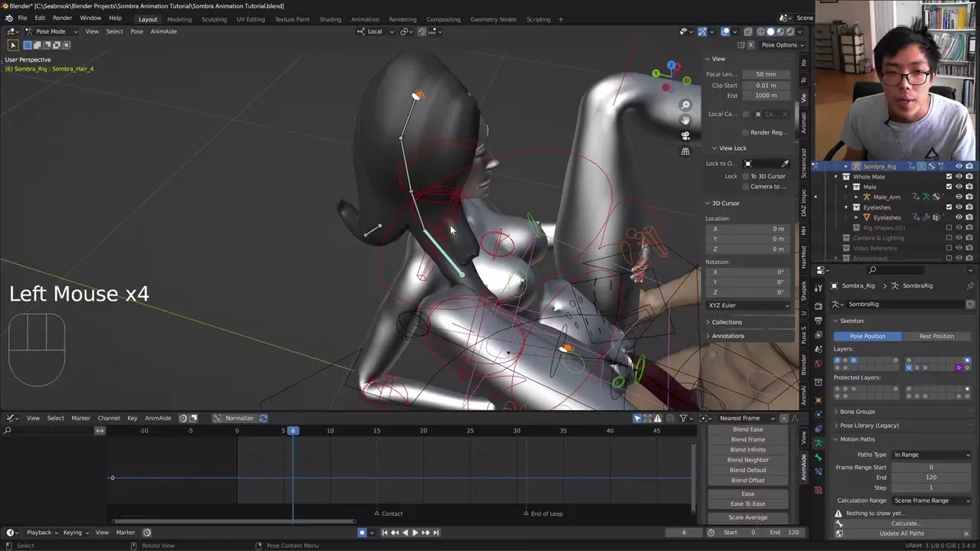Click the pan hand viewport gizmo
This screenshot has height=551, width=980.
tap(686, 120)
